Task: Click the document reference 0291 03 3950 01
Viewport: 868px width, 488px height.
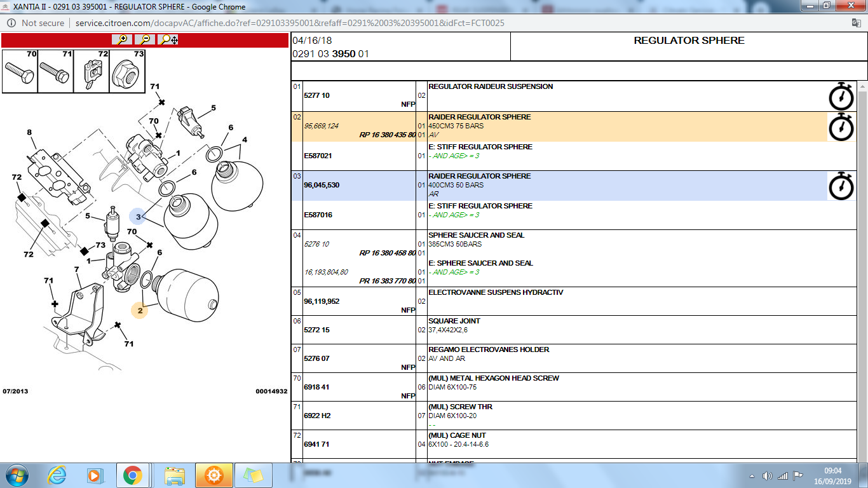Action: 330,54
